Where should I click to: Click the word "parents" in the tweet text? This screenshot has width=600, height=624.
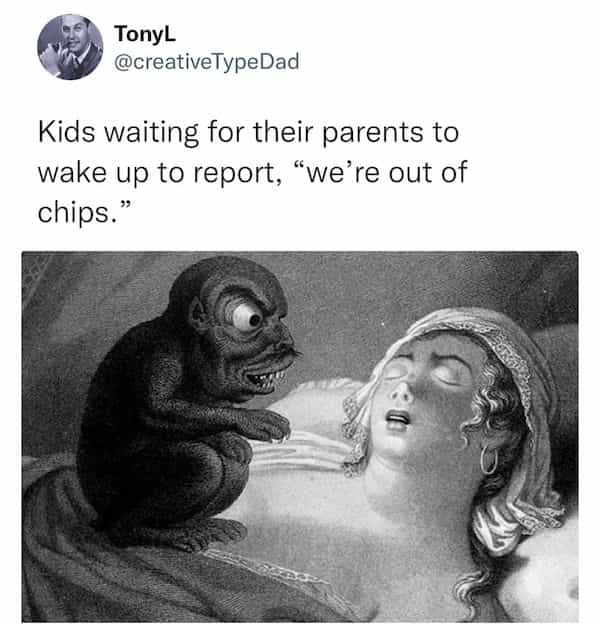(373, 133)
